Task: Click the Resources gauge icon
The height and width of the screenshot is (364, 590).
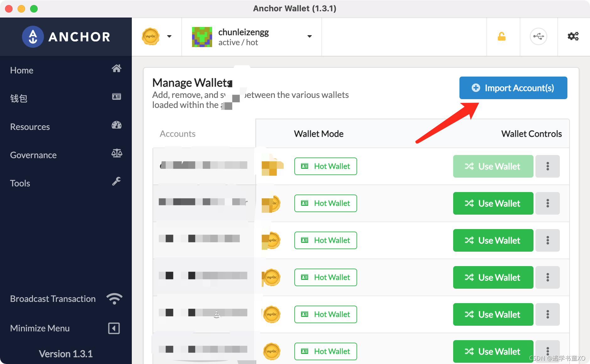Action: pyautogui.click(x=116, y=125)
